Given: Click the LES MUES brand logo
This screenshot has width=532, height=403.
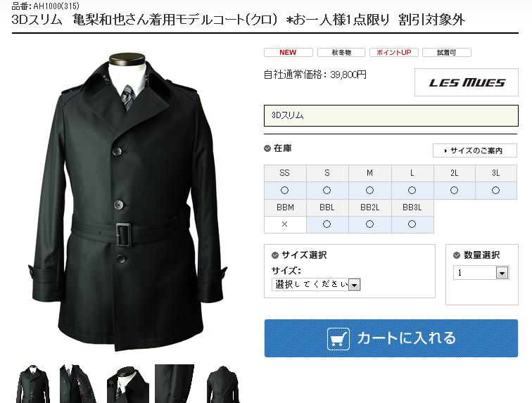Looking at the screenshot, I should [x=467, y=82].
